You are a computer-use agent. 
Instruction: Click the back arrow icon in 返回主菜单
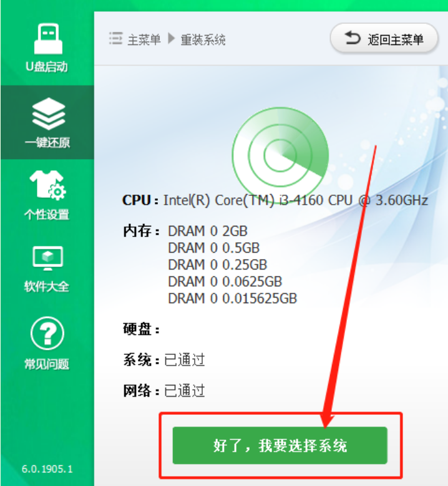click(353, 38)
